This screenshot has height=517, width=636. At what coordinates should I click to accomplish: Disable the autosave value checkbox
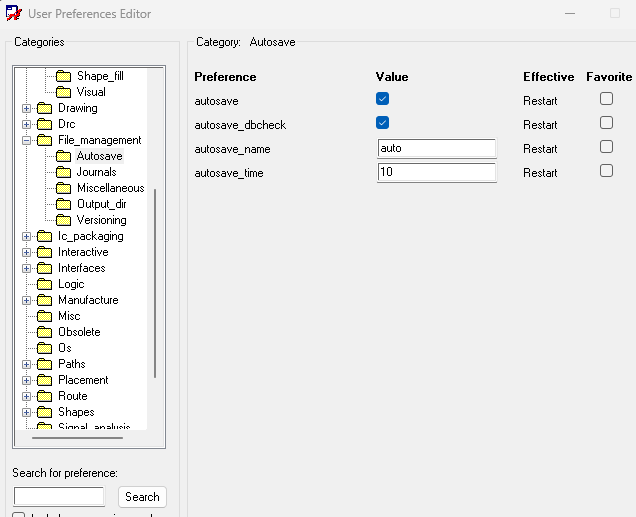pos(382,99)
